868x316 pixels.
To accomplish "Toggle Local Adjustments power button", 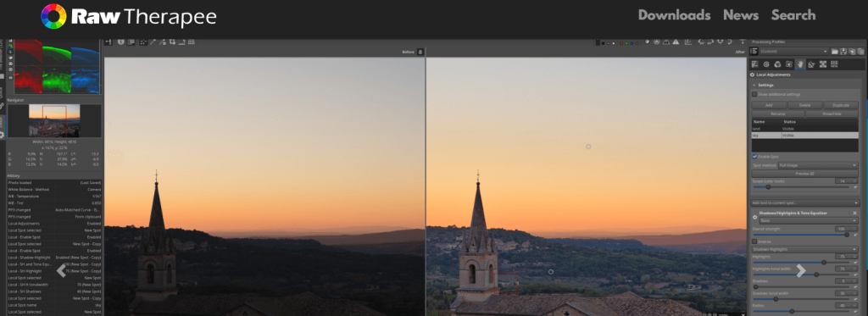I will 753,75.
